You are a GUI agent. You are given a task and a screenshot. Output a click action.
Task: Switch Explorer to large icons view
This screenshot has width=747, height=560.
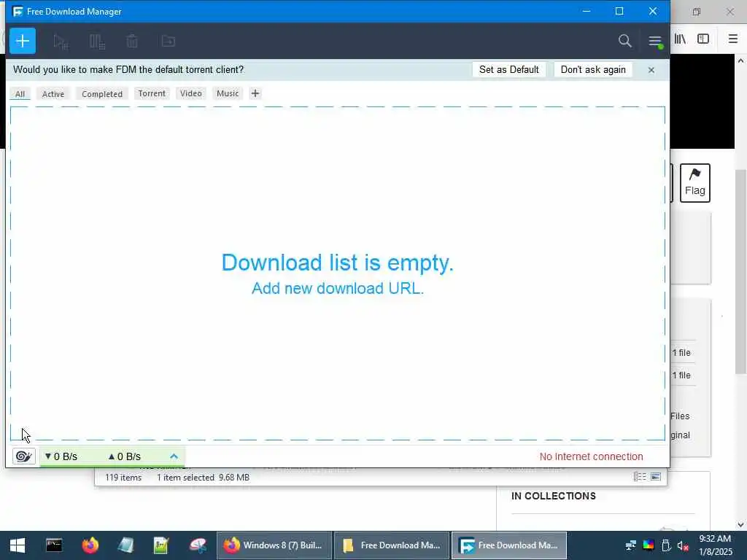point(656,477)
